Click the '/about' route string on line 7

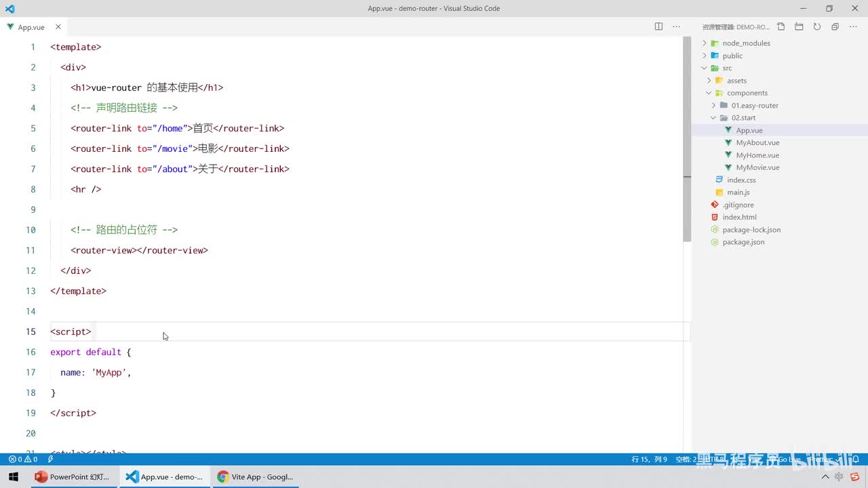pyautogui.click(x=173, y=169)
